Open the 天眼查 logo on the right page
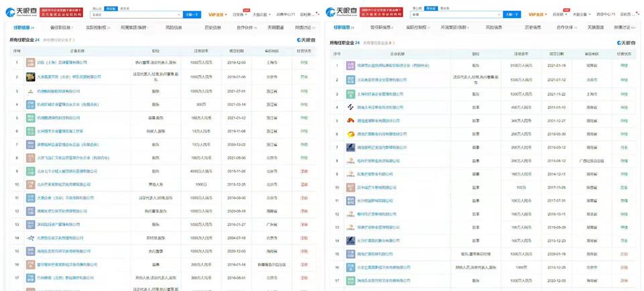The width and height of the screenshot is (644, 291). tap(341, 12)
